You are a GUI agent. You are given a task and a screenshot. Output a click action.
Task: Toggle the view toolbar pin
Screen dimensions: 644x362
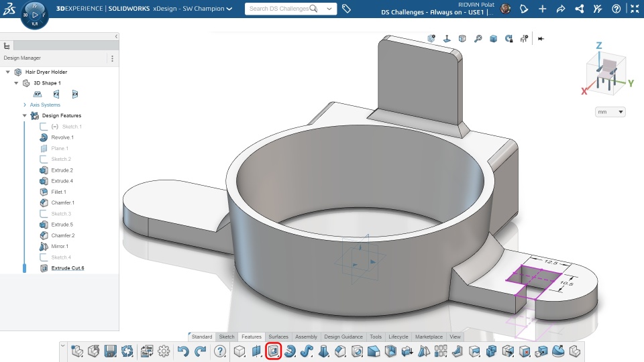(x=541, y=39)
